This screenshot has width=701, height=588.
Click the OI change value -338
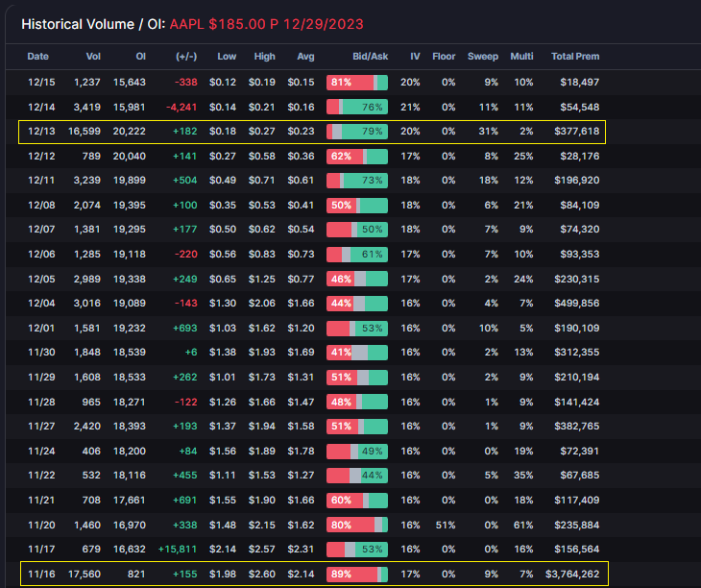point(186,83)
